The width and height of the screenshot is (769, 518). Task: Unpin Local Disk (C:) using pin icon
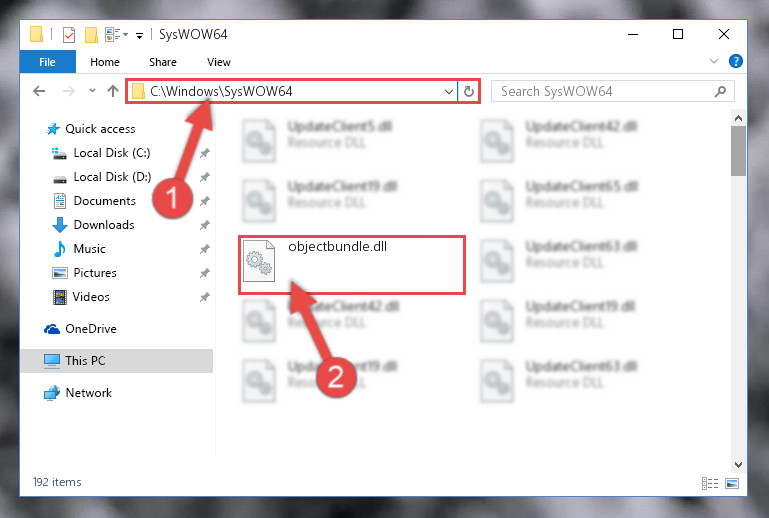coord(205,153)
